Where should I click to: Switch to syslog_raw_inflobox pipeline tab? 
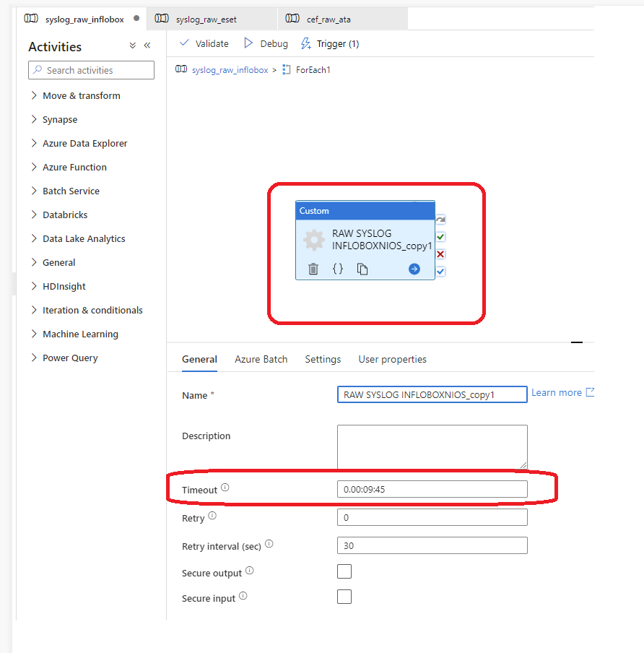pos(82,20)
